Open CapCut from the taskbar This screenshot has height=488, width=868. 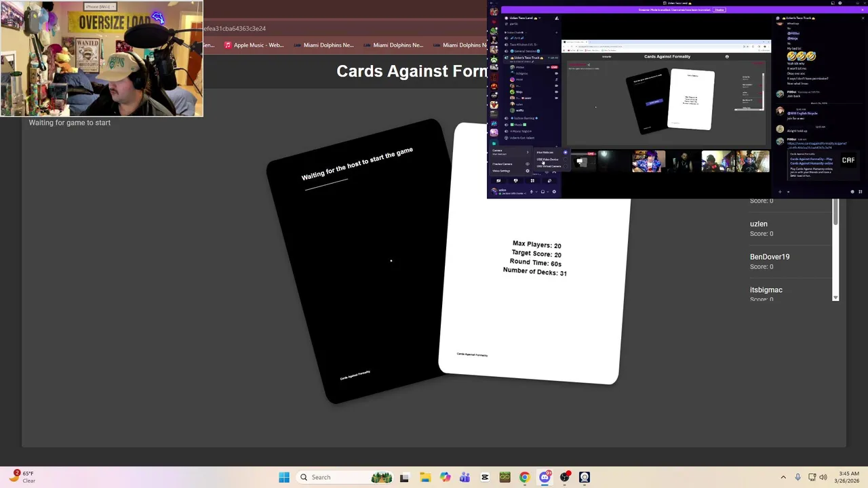click(x=485, y=477)
